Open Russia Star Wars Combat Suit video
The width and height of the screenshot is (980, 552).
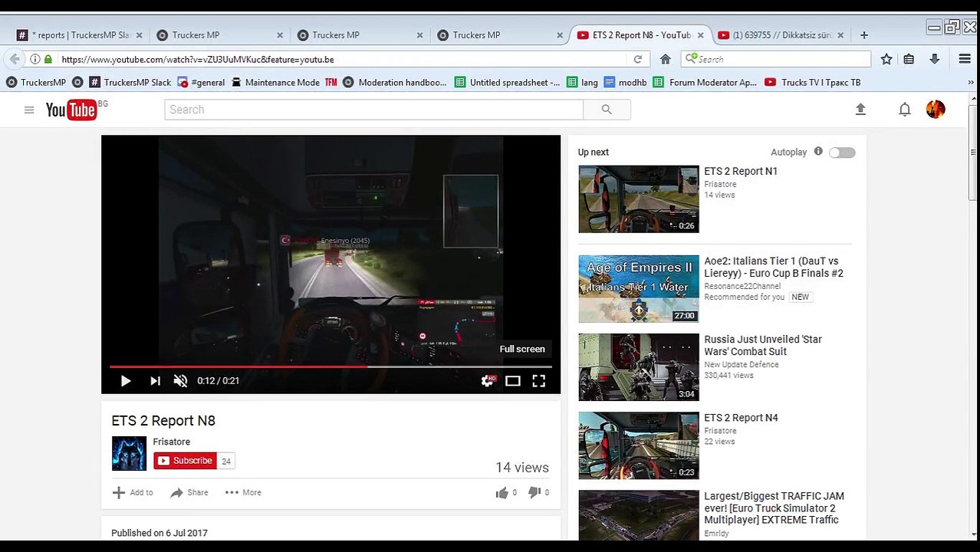pos(763,345)
